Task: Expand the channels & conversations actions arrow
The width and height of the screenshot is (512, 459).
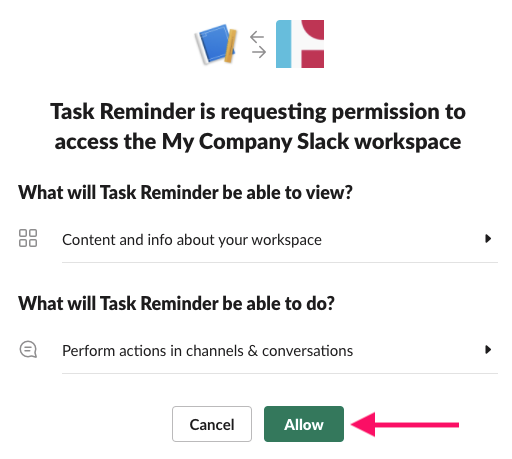Action: [x=488, y=350]
